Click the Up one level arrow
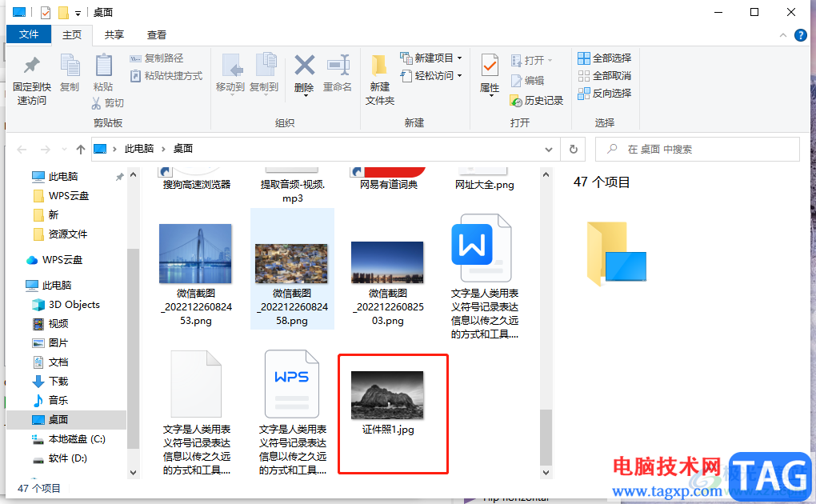Image resolution: width=816 pixels, height=504 pixels. (x=81, y=150)
